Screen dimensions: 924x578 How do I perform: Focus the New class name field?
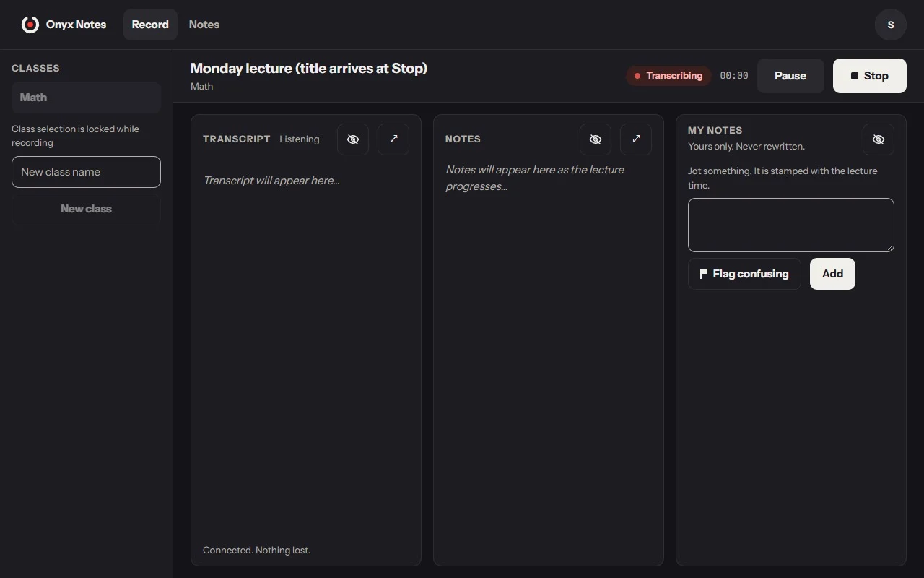pyautogui.click(x=86, y=172)
